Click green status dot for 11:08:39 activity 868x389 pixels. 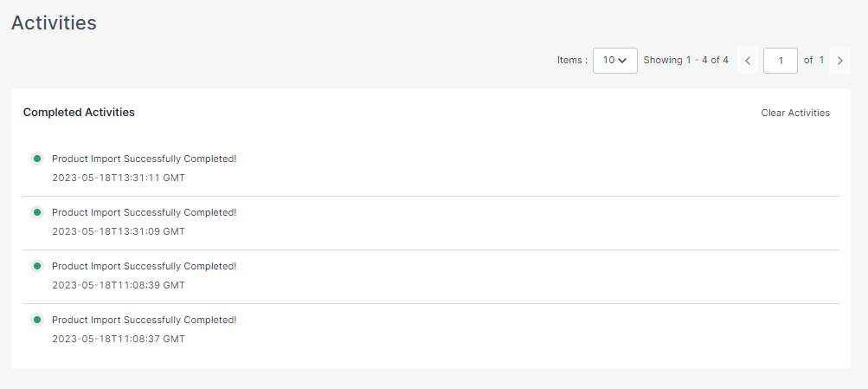click(x=37, y=266)
